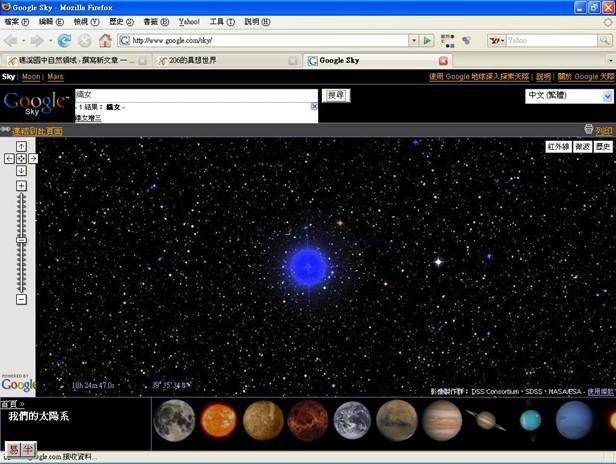616x464 pixels.
Task: Select the Sun thumbnail
Action: click(218, 420)
